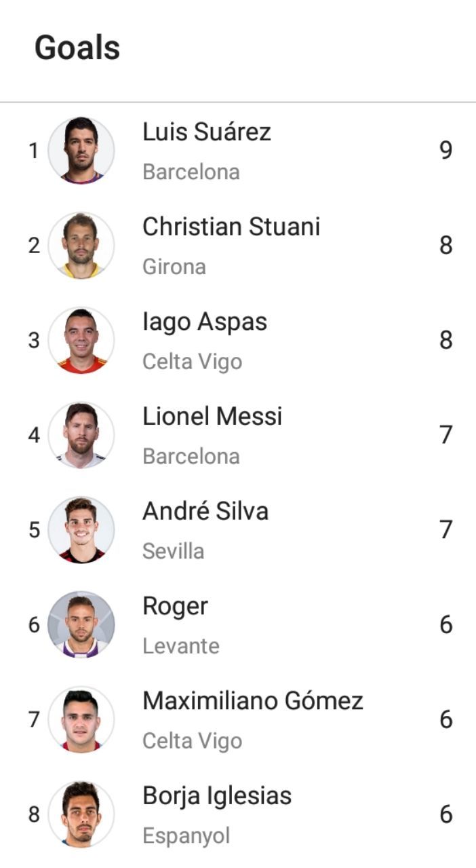Screen dimensions: 476x868
Task: Tap Luis Suárez's player avatar
Action: tap(81, 150)
